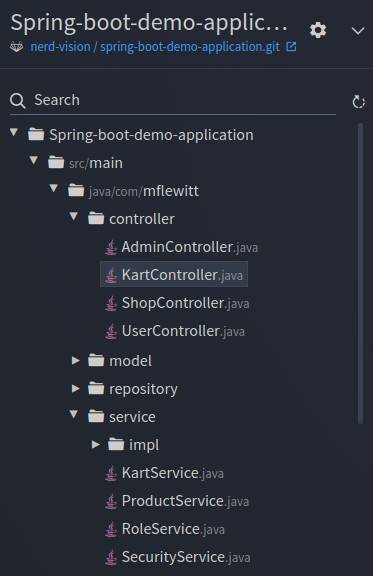
Task: Click the refresh tree icon
Action: 358,102
